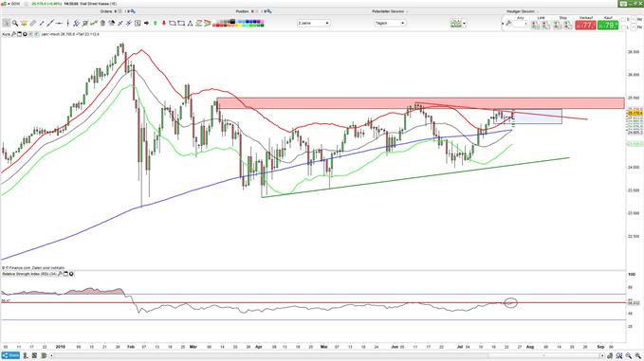Activate the magnifier zoom tool
Viewport: 644px width, 361px height.
pyautogui.click(x=15, y=24)
